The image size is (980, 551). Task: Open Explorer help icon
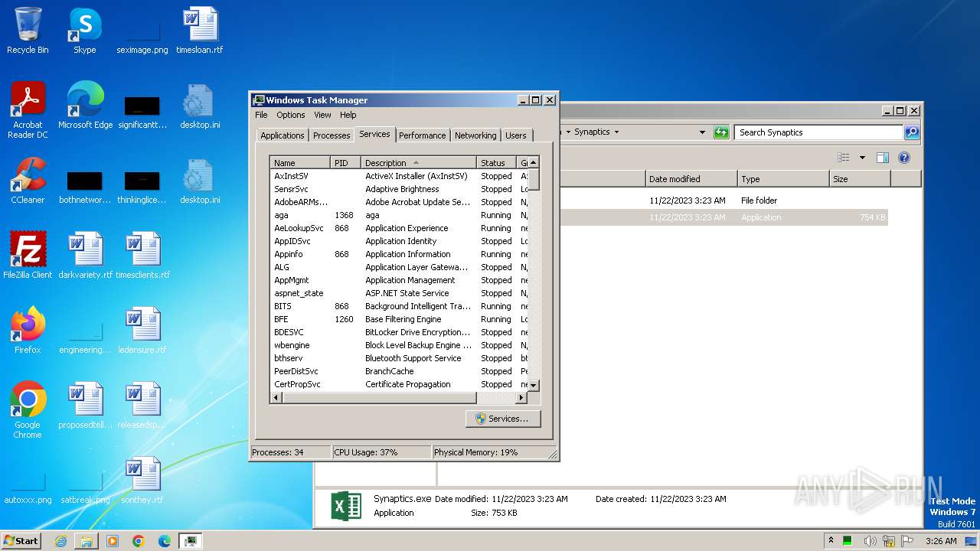point(903,158)
